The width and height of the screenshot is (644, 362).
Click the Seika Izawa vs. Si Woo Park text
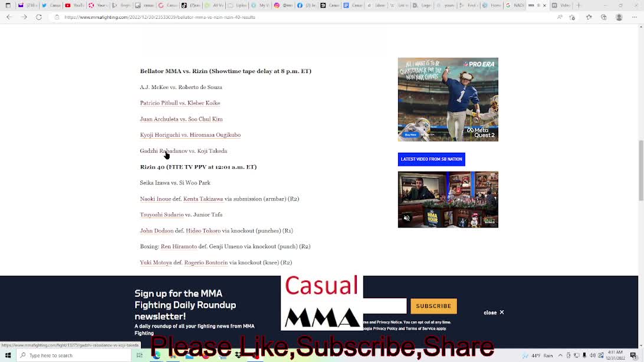pos(175,183)
